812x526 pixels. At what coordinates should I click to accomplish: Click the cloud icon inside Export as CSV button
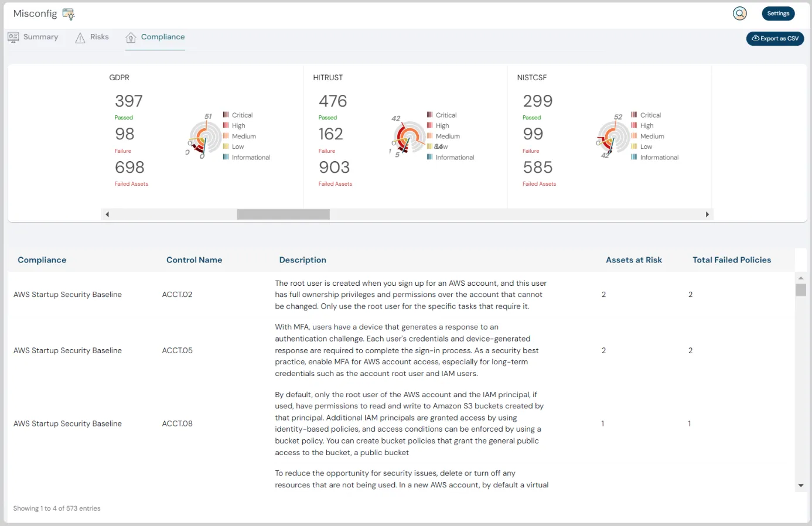pos(756,38)
